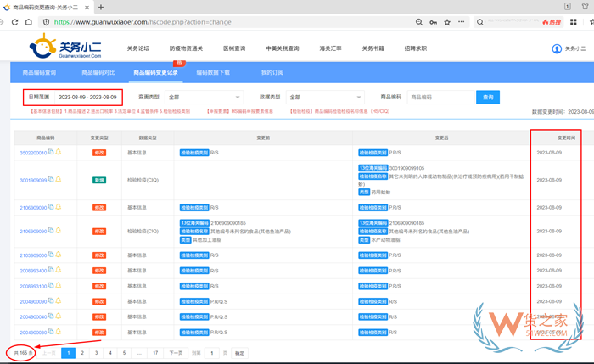Click the bell icon next to 2004900040
Screen dimensions: 594x364
pyautogui.click(x=58, y=316)
